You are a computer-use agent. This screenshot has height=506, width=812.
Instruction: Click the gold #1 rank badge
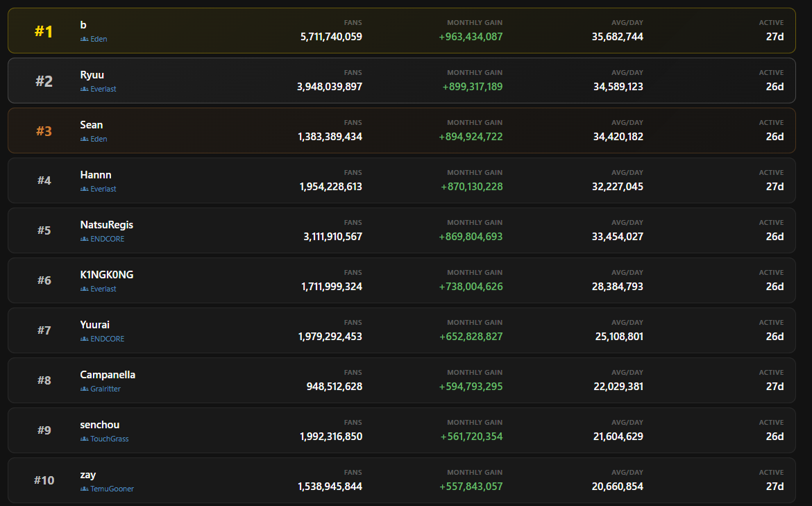pos(44,32)
